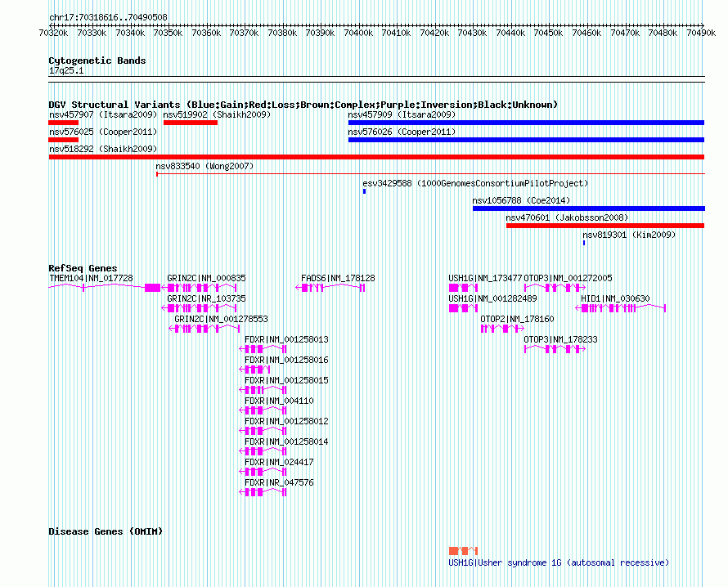
Task: Select the FDXR NM_001258013 transcript glyph
Action: [263, 349]
